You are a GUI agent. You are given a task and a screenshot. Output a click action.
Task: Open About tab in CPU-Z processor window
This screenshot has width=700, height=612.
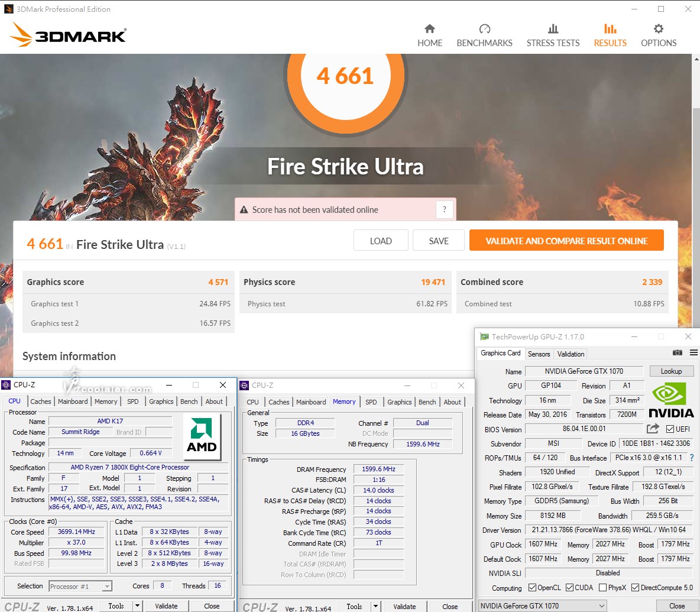214,401
